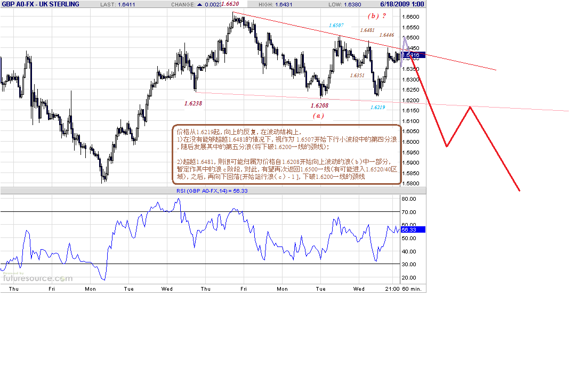This screenshot has height=378, width=588.
Task: Click the 1.5900 price axis label
Action: [410, 162]
